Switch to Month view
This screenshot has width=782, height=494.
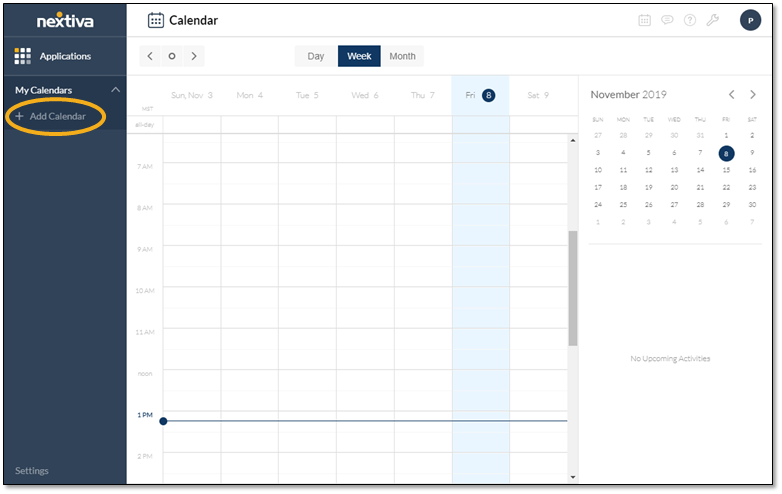pos(402,56)
